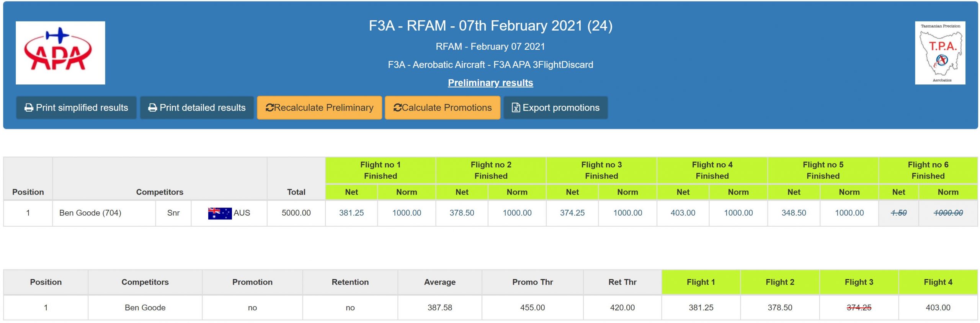Click Flight 5 net score 348.50
The image size is (980, 323).
[x=793, y=213]
